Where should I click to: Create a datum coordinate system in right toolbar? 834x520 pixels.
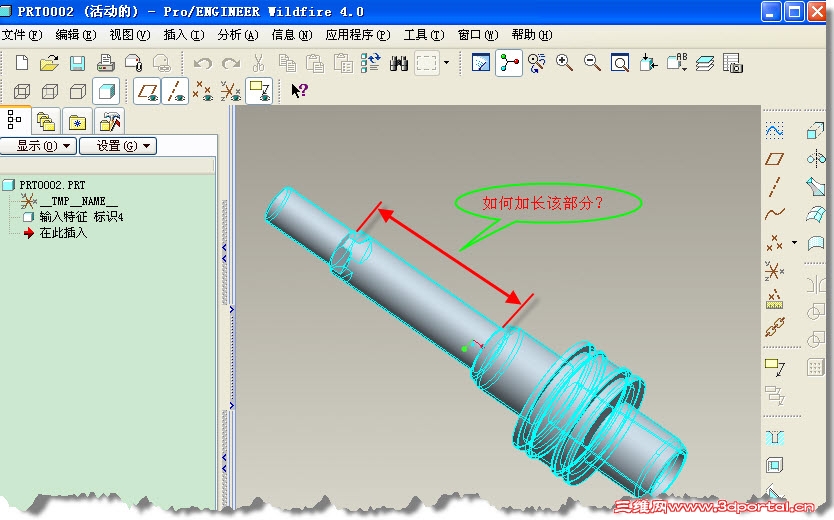click(x=774, y=271)
